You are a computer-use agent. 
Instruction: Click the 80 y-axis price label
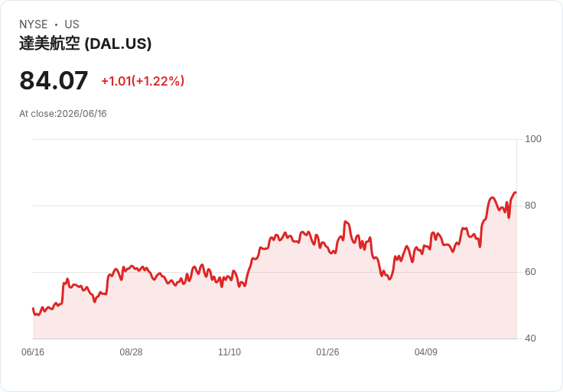[x=530, y=206]
